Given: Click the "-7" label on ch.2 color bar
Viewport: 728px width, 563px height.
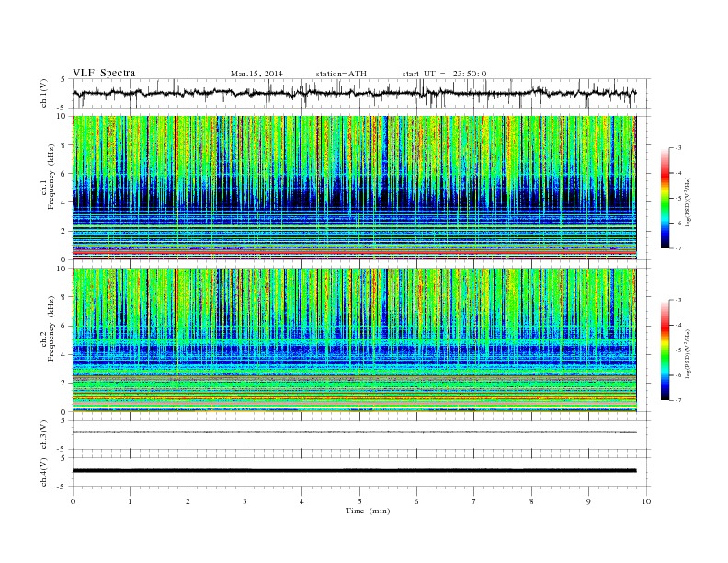Looking at the screenshot, I should click(678, 400).
